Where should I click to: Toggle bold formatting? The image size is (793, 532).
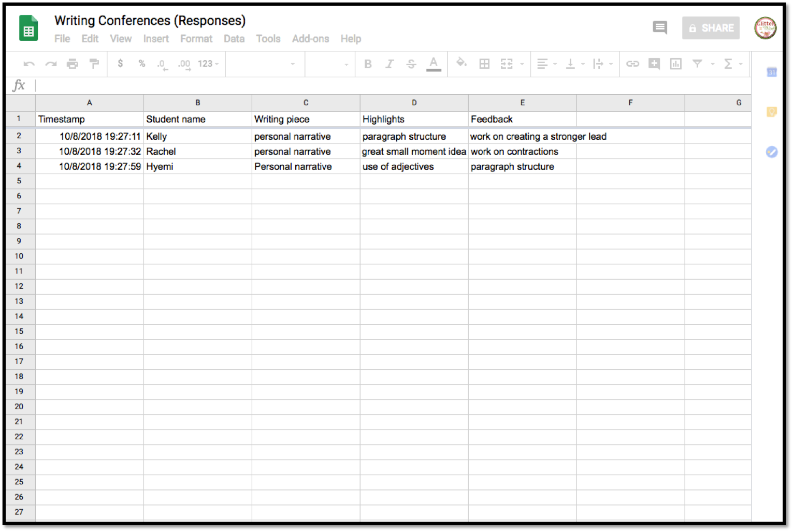click(368, 64)
